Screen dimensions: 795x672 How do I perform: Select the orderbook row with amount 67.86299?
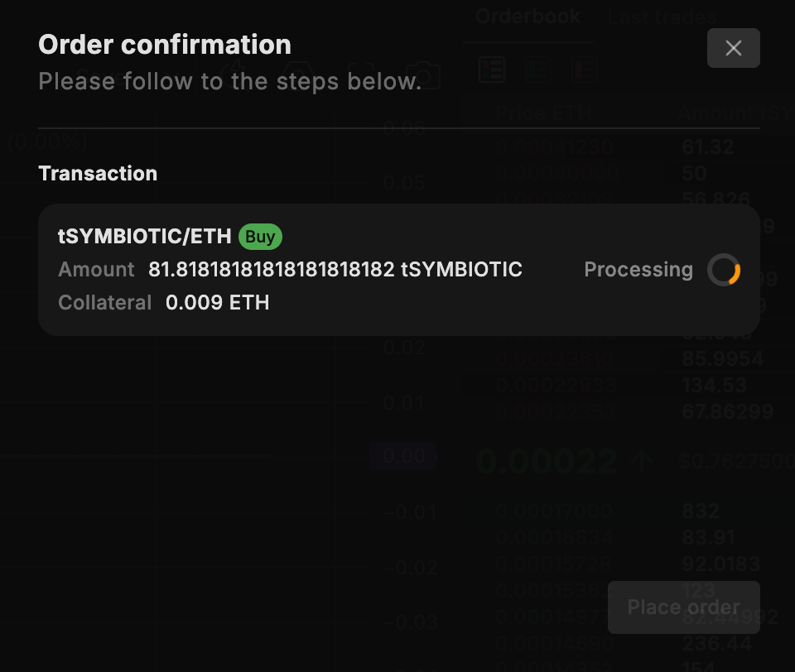pos(629,411)
